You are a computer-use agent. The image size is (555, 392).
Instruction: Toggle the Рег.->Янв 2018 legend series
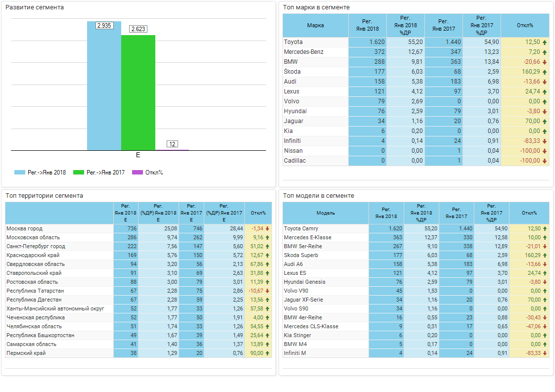click(x=40, y=173)
